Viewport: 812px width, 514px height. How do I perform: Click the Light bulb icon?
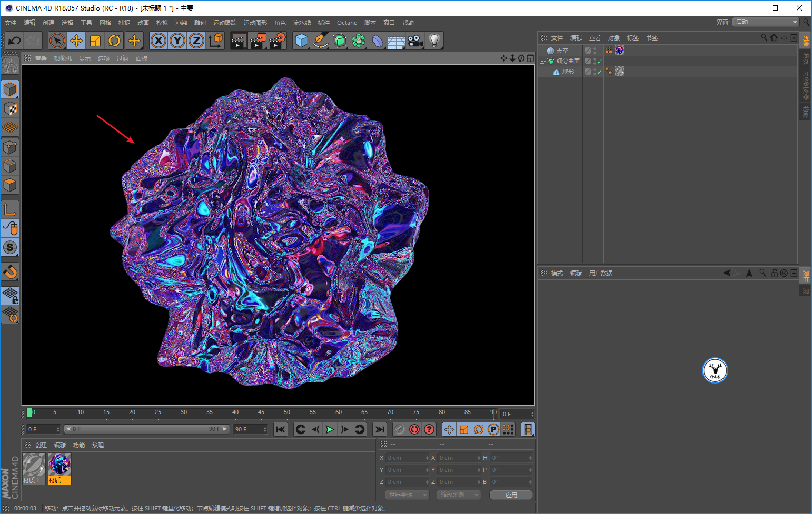click(434, 41)
